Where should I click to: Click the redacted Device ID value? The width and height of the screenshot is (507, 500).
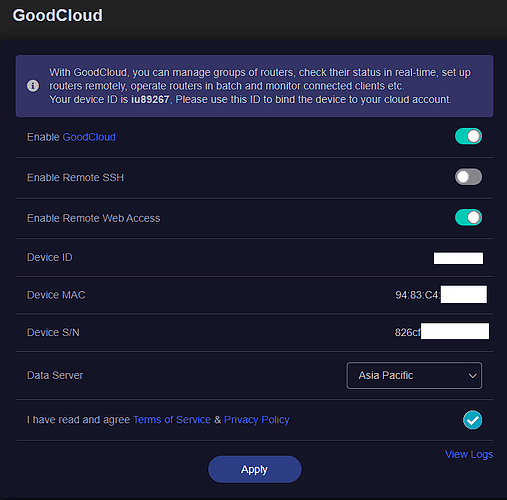click(458, 258)
